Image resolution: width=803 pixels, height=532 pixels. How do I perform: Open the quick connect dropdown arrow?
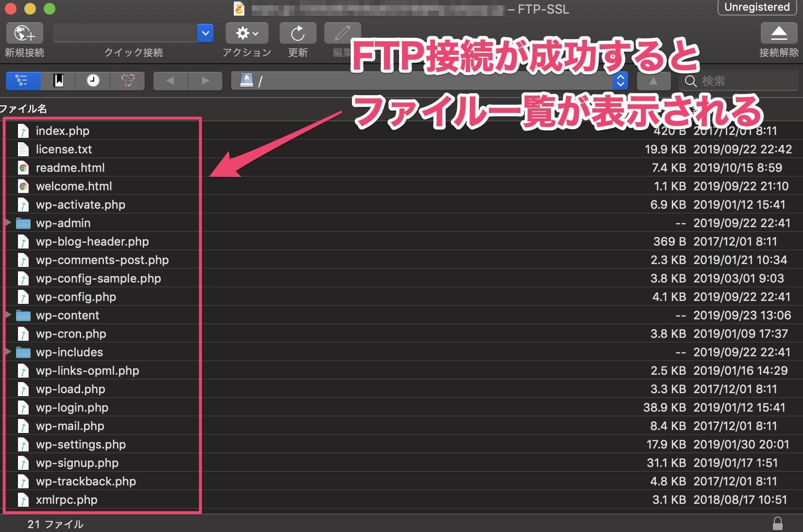coord(205,33)
